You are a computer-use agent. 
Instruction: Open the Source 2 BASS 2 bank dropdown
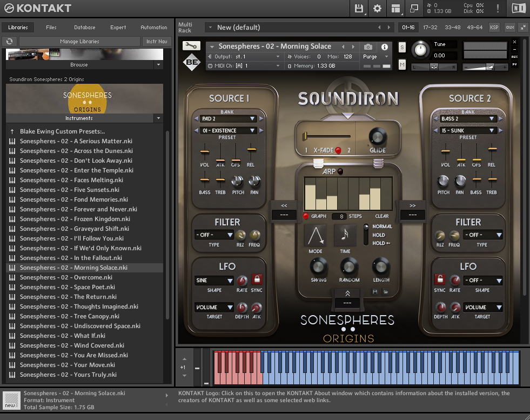coord(468,119)
